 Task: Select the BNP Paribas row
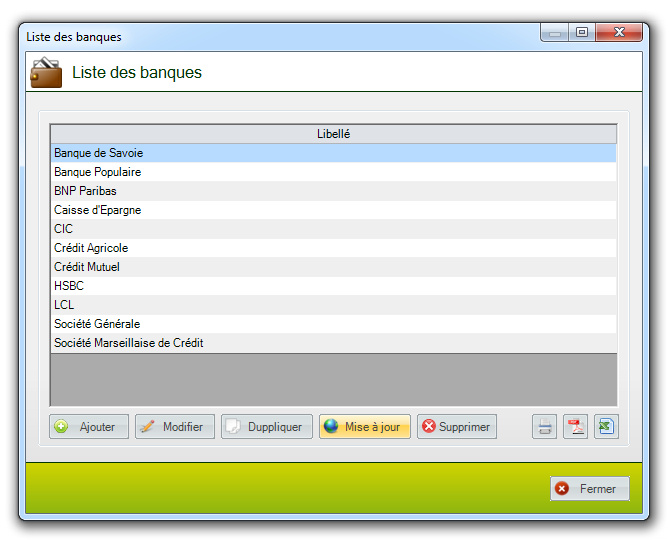333,191
